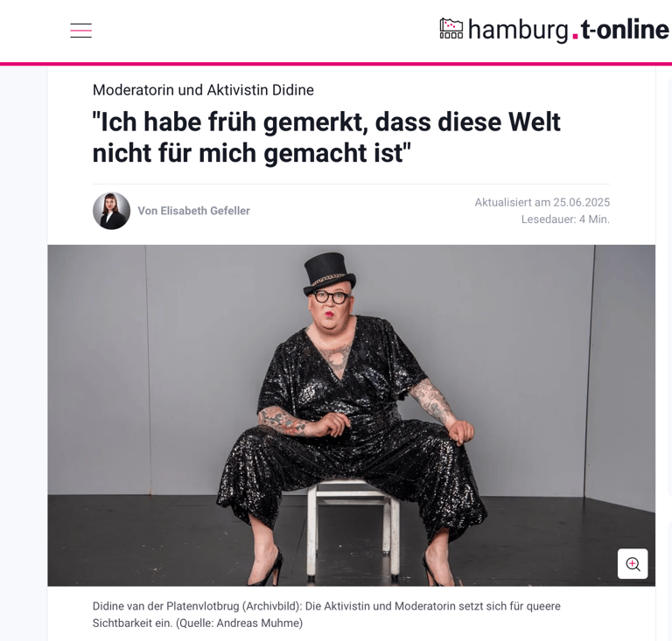Click the black top hat in the photo

pos(329,273)
